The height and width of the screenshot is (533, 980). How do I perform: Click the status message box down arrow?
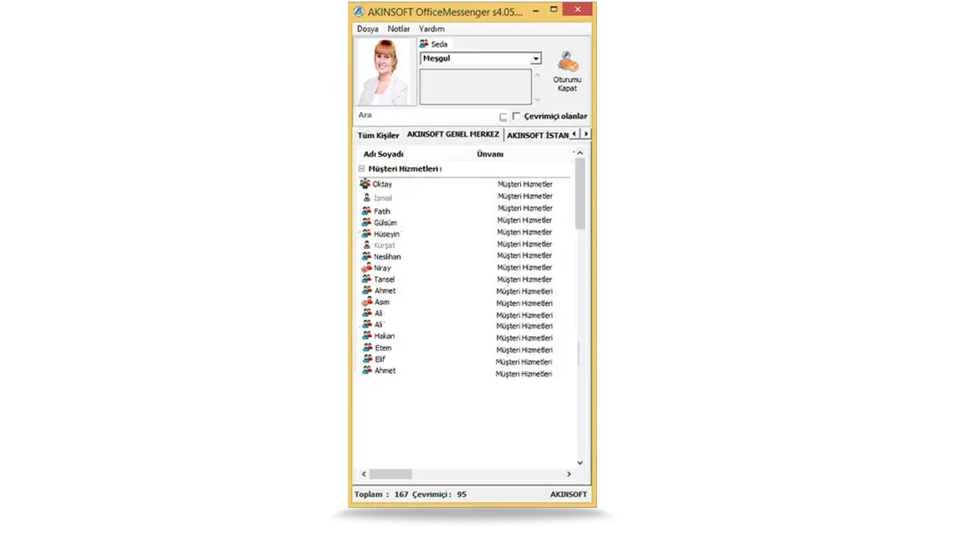(x=537, y=100)
